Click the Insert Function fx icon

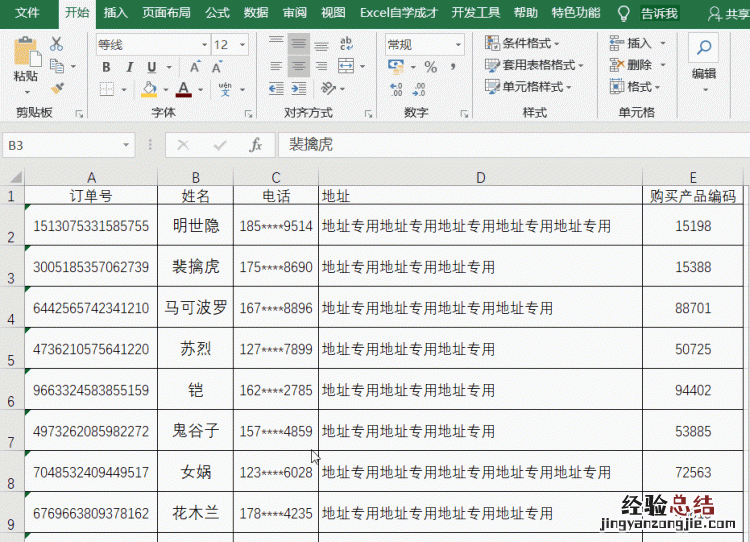point(255,145)
